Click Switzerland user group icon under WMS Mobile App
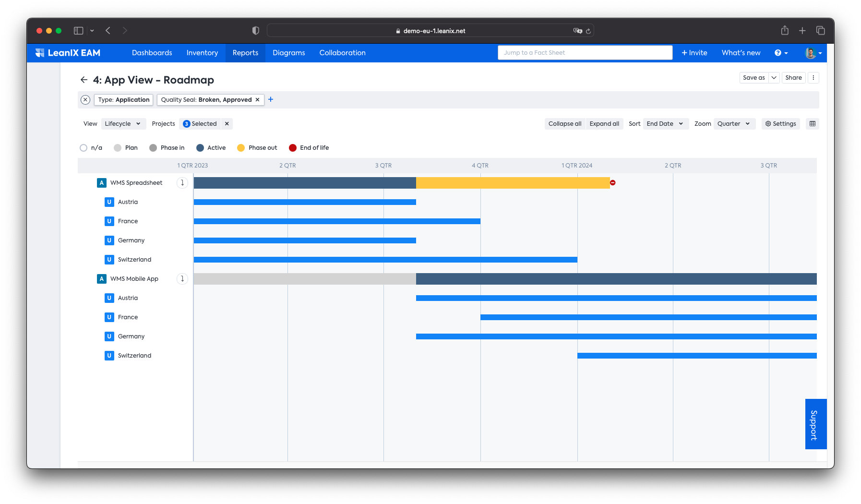The height and width of the screenshot is (504, 861). pyautogui.click(x=109, y=356)
